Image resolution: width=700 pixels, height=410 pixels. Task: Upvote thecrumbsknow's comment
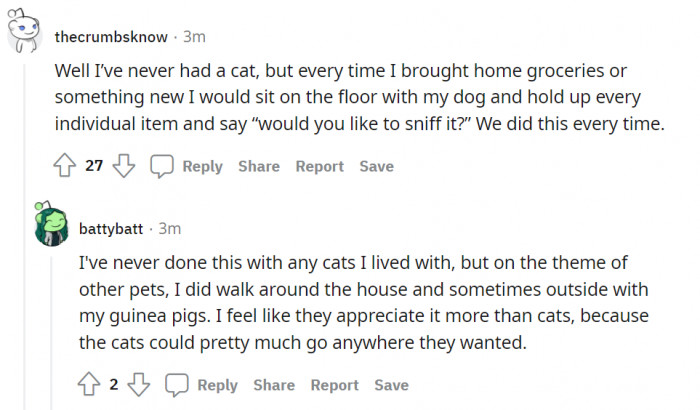[x=65, y=166]
